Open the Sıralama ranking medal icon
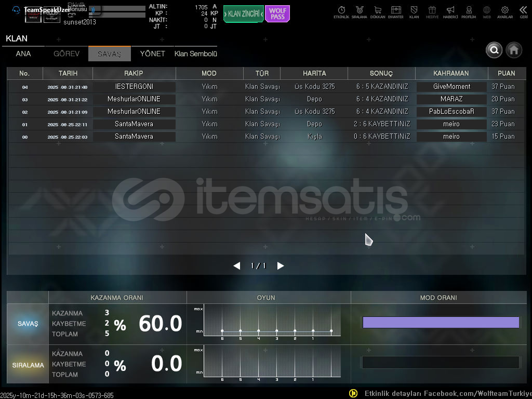Screen dimensions: 532x399 [359, 10]
